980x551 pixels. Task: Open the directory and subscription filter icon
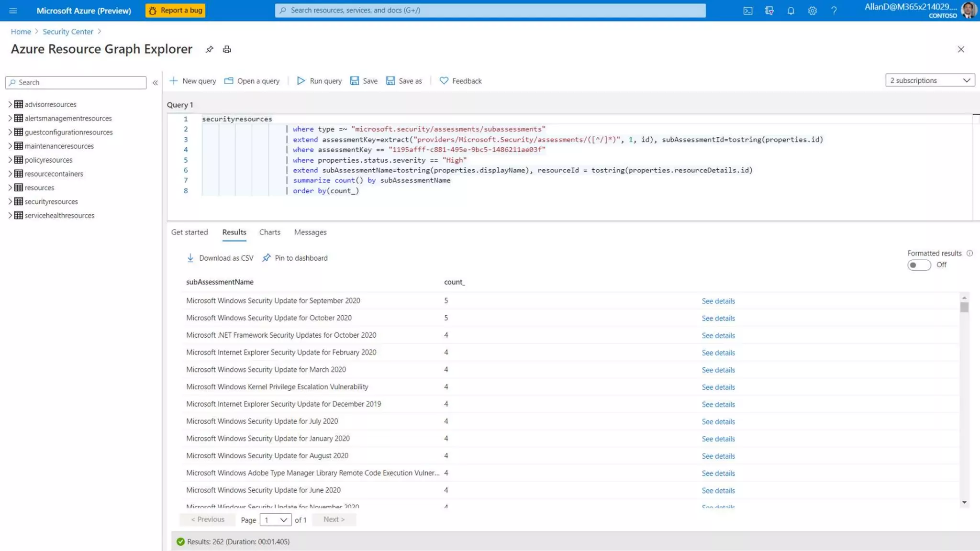pyautogui.click(x=769, y=11)
